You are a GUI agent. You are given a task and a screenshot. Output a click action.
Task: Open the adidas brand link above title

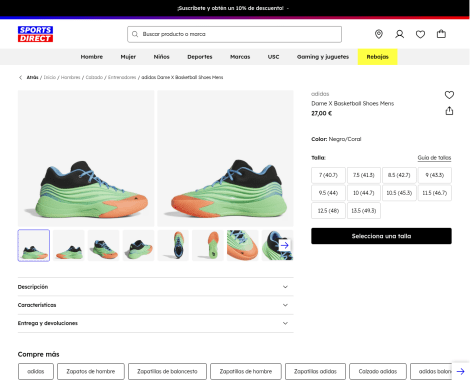pyautogui.click(x=320, y=94)
